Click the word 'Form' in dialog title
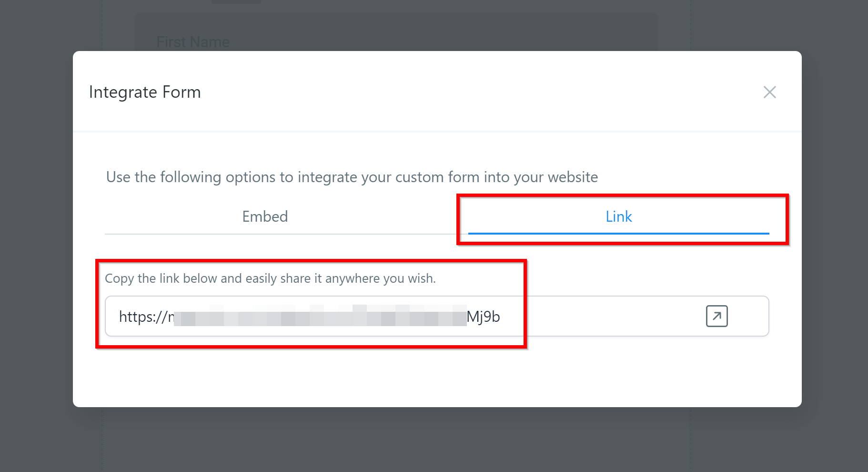This screenshot has height=472, width=868. point(182,92)
